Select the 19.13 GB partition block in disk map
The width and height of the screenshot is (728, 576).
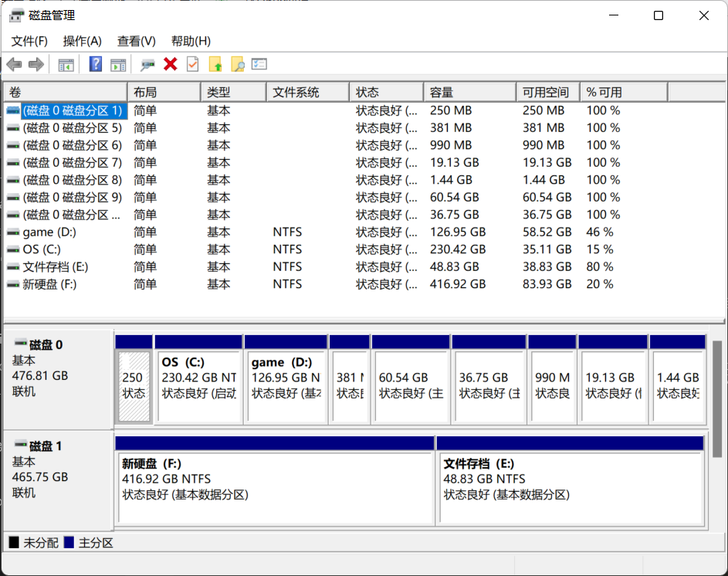click(613, 387)
